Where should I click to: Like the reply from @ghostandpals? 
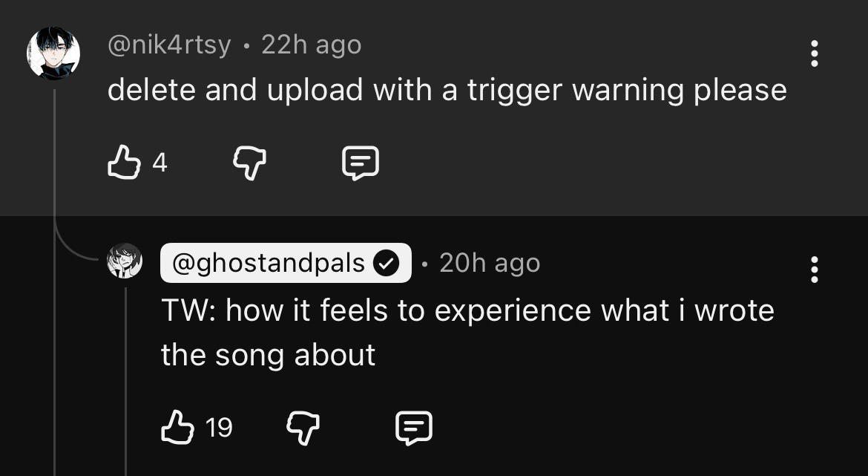pos(177,427)
